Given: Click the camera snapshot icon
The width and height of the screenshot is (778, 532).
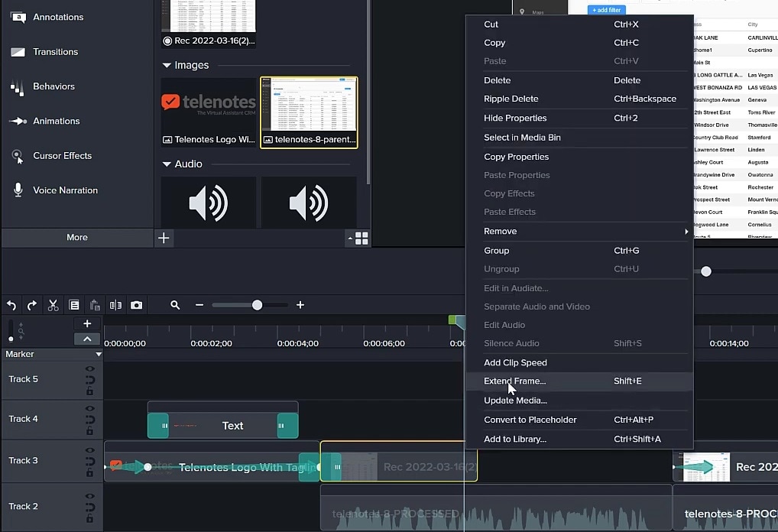Looking at the screenshot, I should (137, 305).
